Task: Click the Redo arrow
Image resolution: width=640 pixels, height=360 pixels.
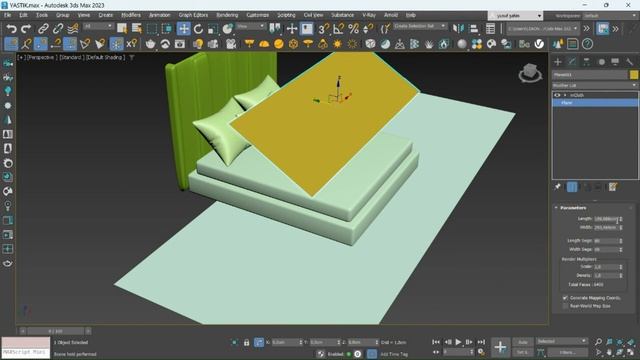Action: pos(26,29)
